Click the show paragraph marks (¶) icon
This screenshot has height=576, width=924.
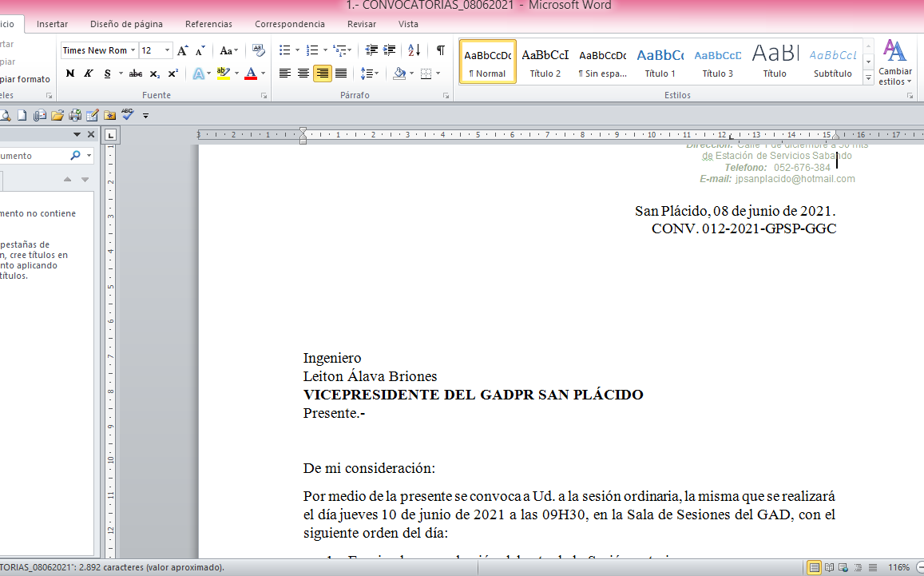440,50
